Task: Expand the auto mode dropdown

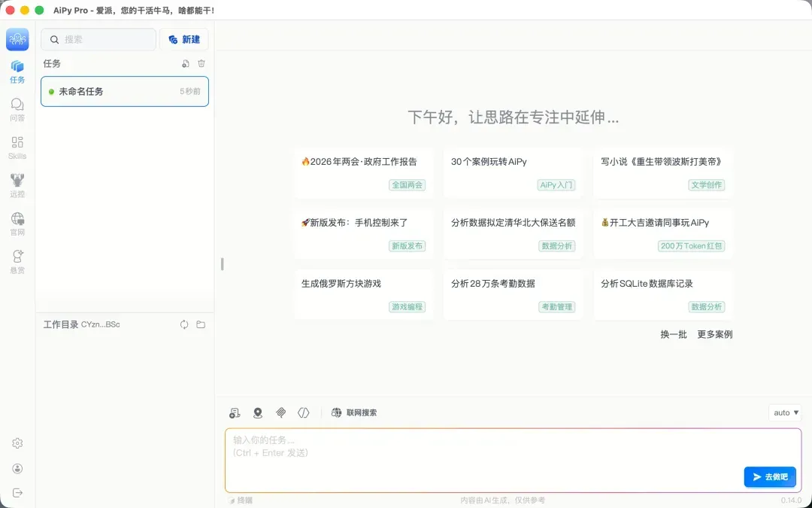Action: coord(786,412)
